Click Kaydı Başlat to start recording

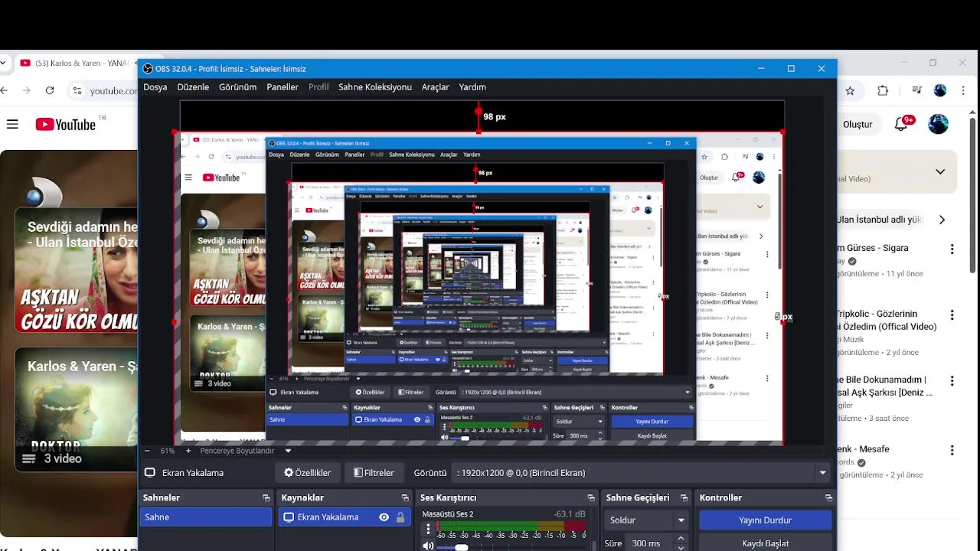pos(765,543)
